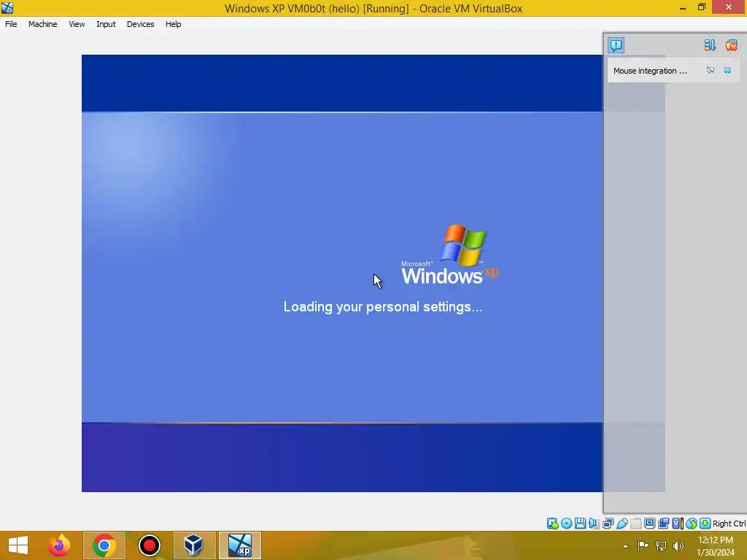Click the floppy disk status icon
This screenshot has height=560, width=747.
(580, 524)
